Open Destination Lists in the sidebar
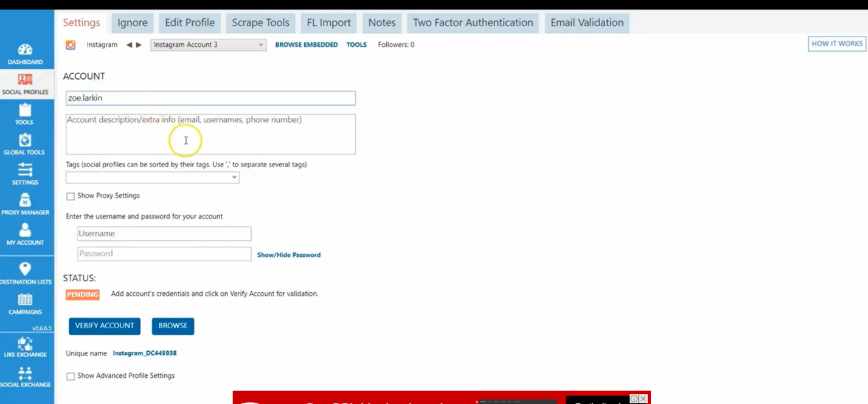This screenshot has height=404, width=868. (25, 274)
